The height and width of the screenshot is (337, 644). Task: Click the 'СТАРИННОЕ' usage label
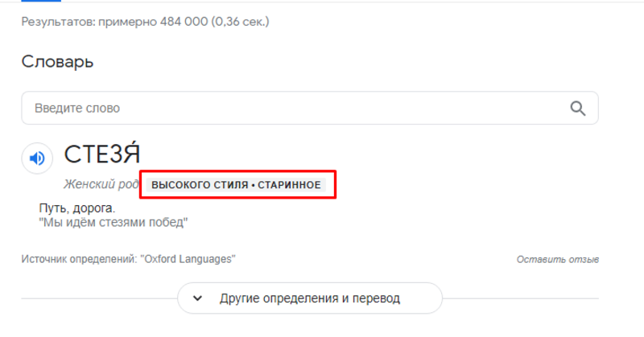click(289, 185)
